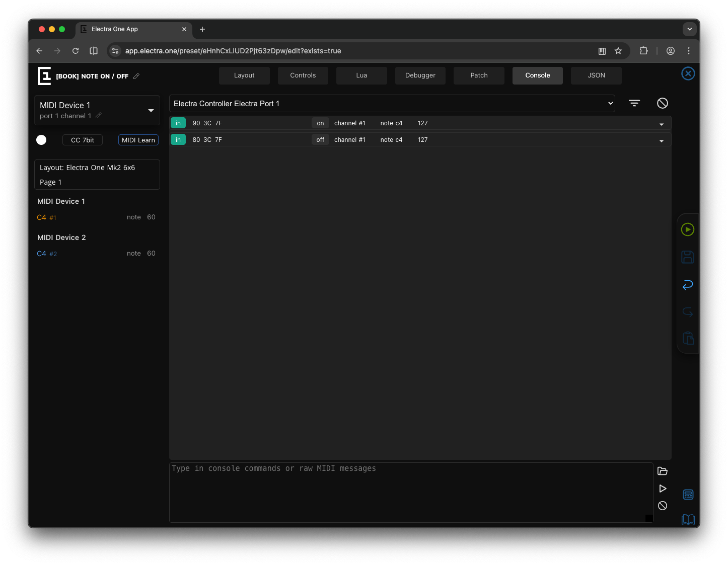Switch to the Debugger tab

pos(420,75)
